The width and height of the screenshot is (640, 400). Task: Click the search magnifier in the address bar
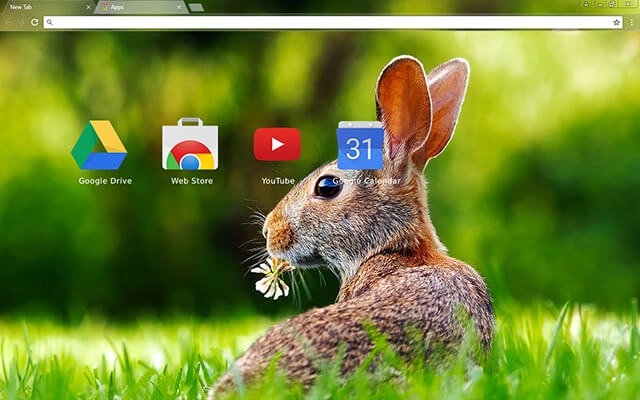pos(49,22)
